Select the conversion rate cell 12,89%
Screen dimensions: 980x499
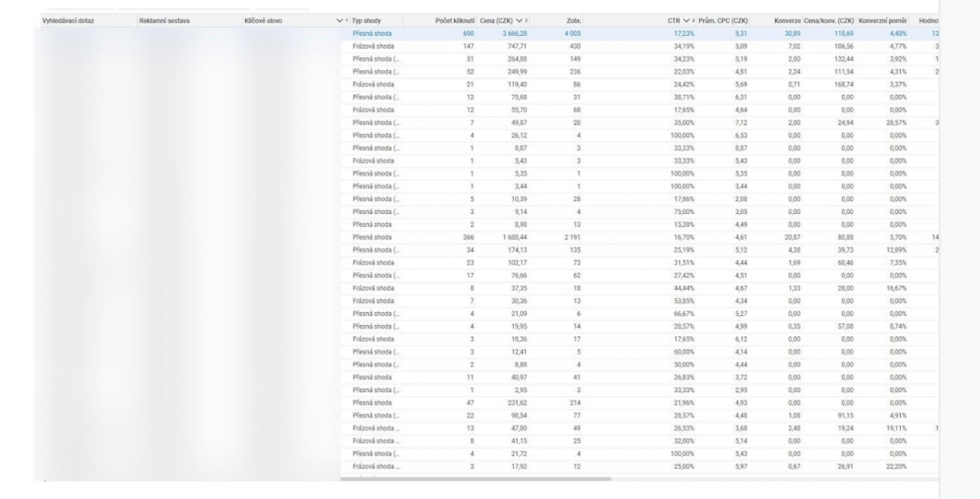897,249
